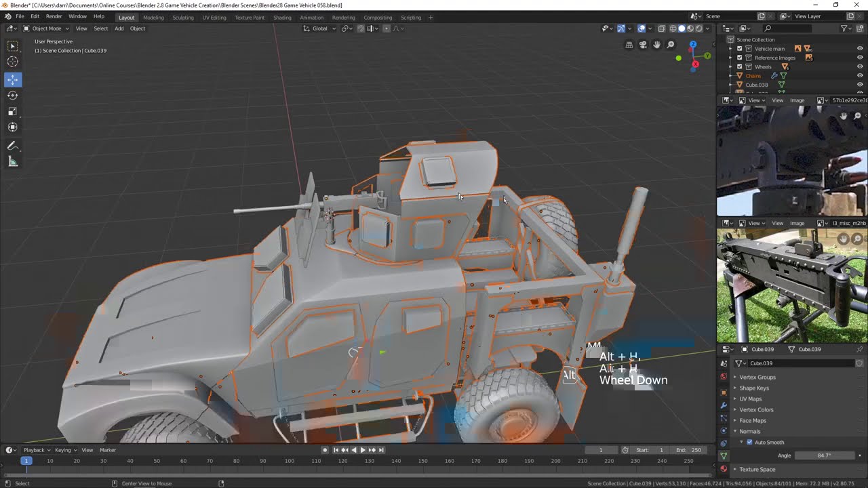Viewport: 868px width, 488px height.
Task: Click the Auto Smooth Angle slider
Action: tap(825, 455)
